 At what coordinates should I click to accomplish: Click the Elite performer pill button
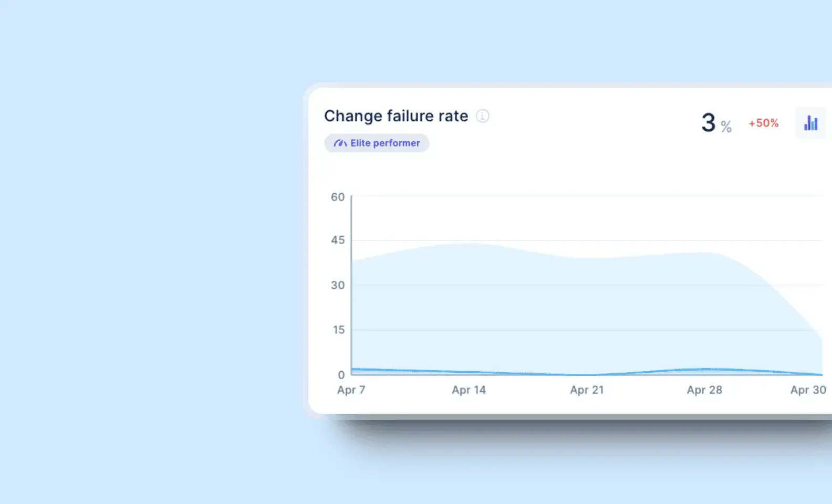pos(376,143)
